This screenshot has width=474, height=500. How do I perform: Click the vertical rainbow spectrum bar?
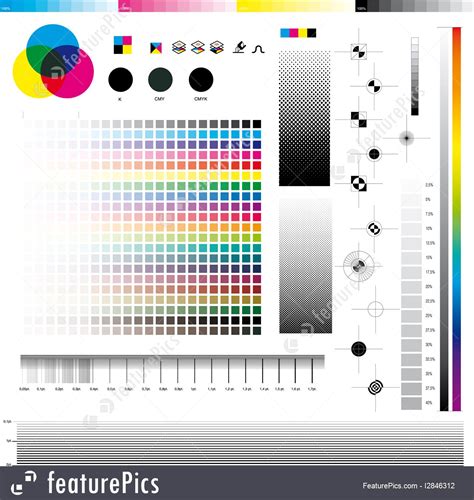pos(457,219)
